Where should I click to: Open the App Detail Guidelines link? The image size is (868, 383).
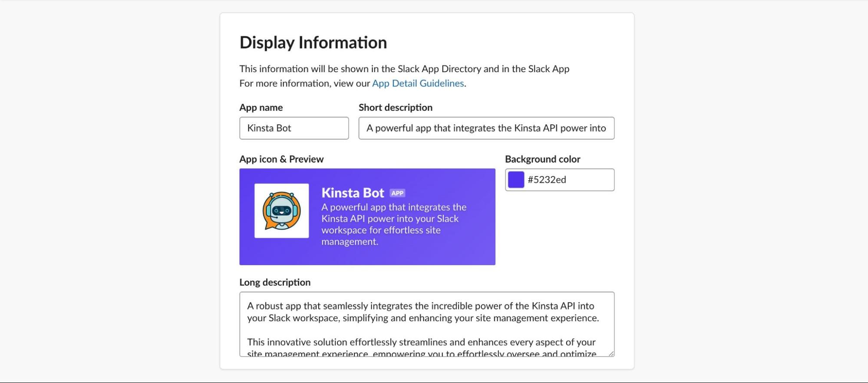(418, 83)
